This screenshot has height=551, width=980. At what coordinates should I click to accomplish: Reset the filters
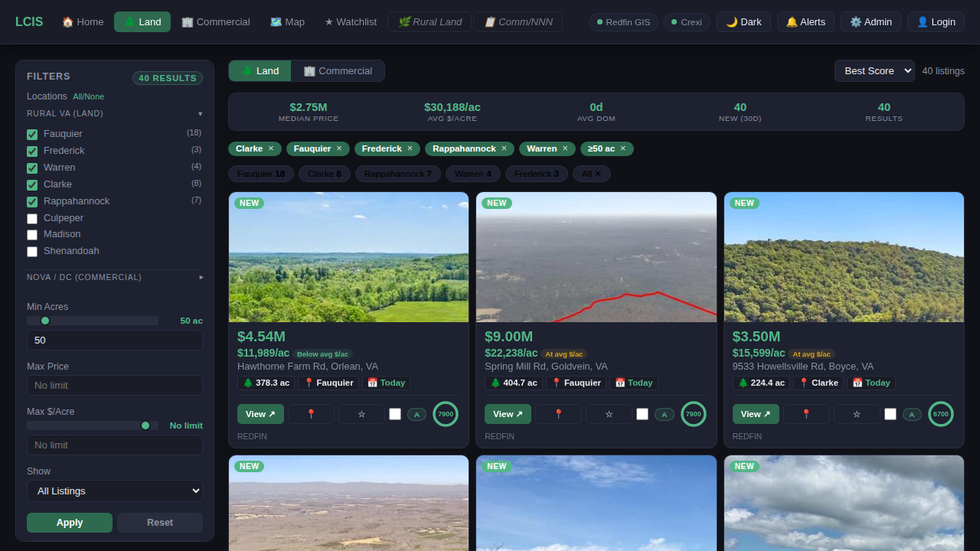(x=160, y=523)
